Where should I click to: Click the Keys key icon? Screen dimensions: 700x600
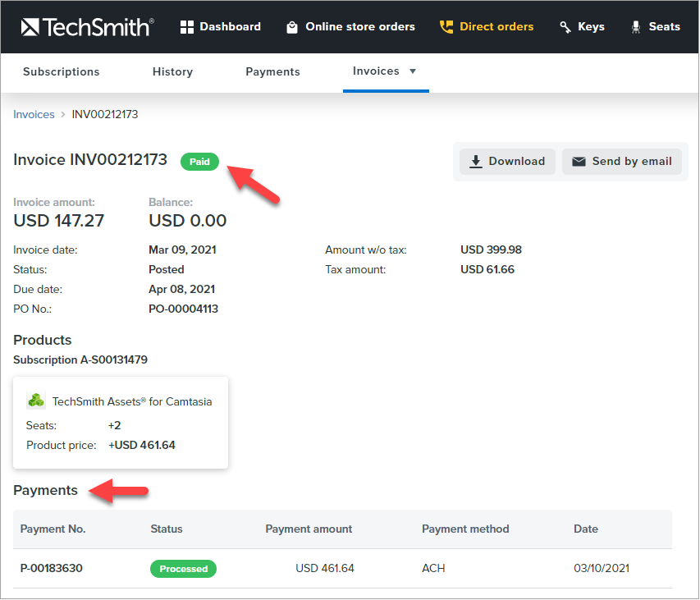point(565,27)
